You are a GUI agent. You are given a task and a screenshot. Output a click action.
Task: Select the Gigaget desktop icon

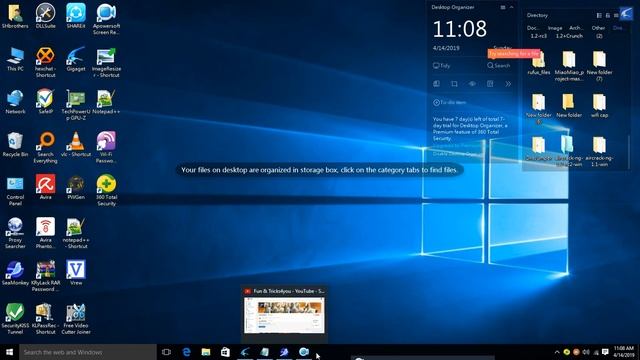point(76,60)
